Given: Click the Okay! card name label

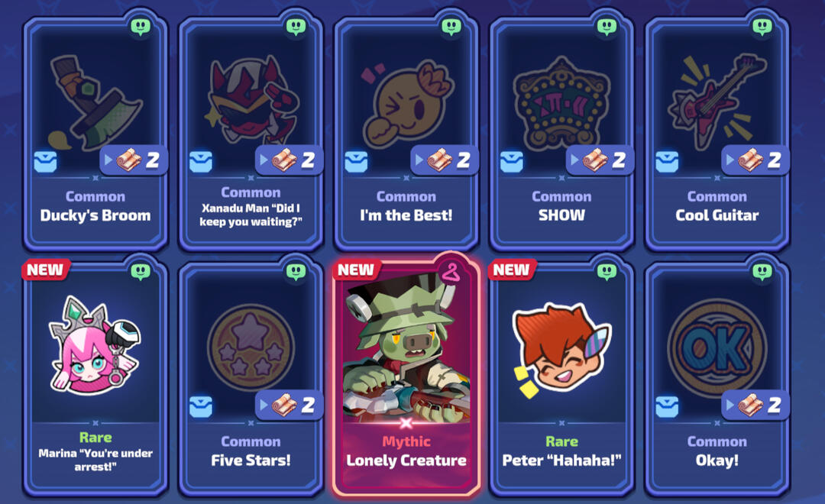Looking at the screenshot, I should click(717, 460).
